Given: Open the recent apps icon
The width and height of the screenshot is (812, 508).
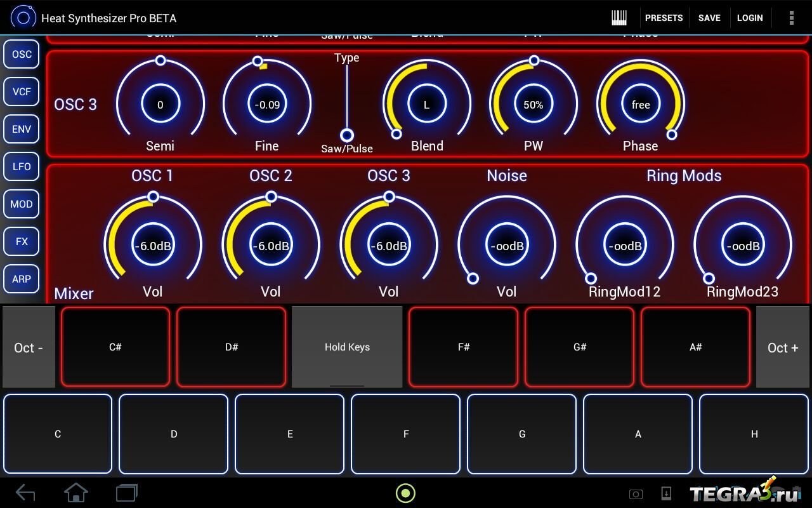Looking at the screenshot, I should coord(126,493).
